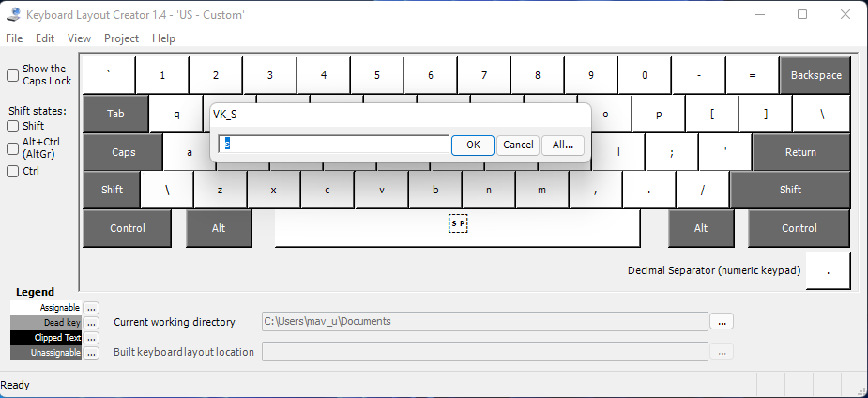This screenshot has height=398, width=868.
Task: Click the 6 key
Action: click(x=430, y=75)
